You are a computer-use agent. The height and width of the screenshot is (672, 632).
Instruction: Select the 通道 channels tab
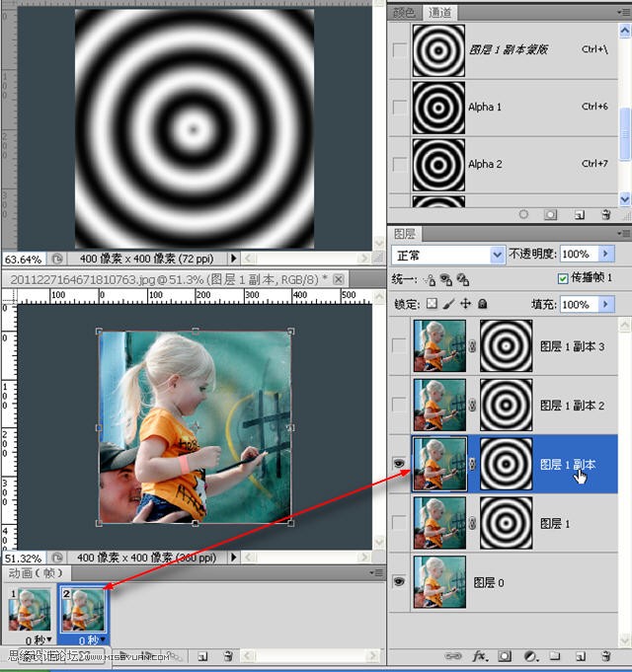click(439, 13)
